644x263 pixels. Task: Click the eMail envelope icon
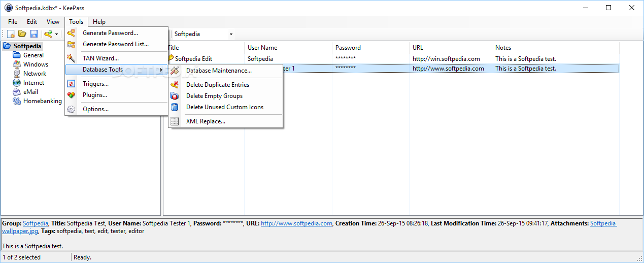click(17, 92)
